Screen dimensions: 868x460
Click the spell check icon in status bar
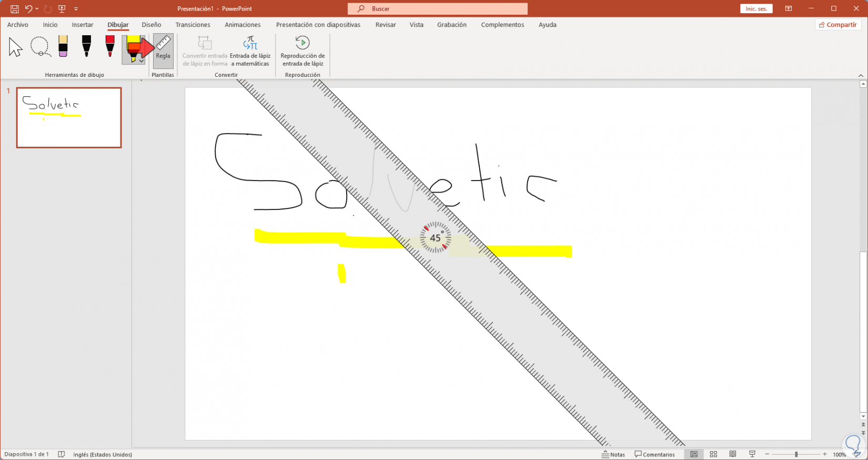pos(62,454)
